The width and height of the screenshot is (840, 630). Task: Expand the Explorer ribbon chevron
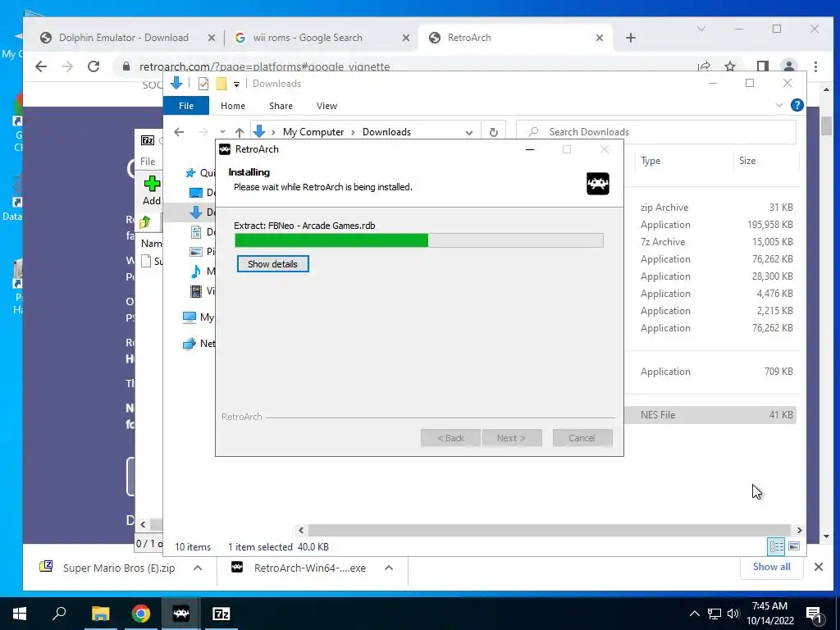pos(779,106)
